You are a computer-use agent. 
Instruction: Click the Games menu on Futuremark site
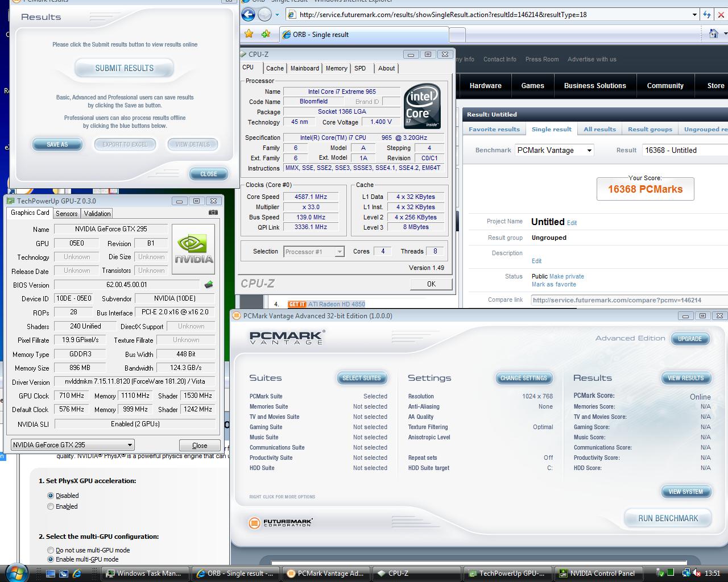tap(533, 86)
